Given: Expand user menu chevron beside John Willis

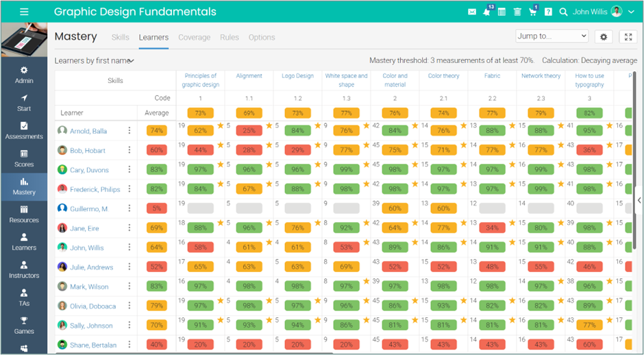Looking at the screenshot, I should point(631,12).
